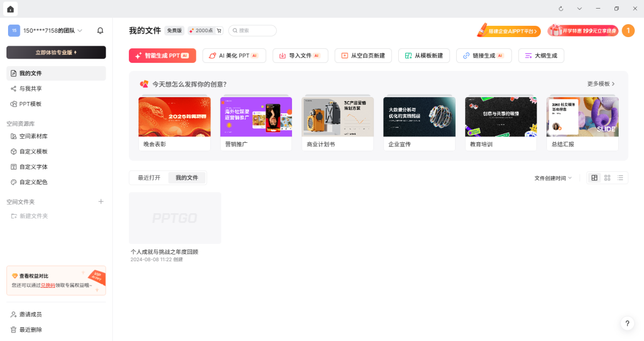The height and width of the screenshot is (341, 644).
Task: Expand 更多模板 to see more templates
Action: tap(601, 84)
